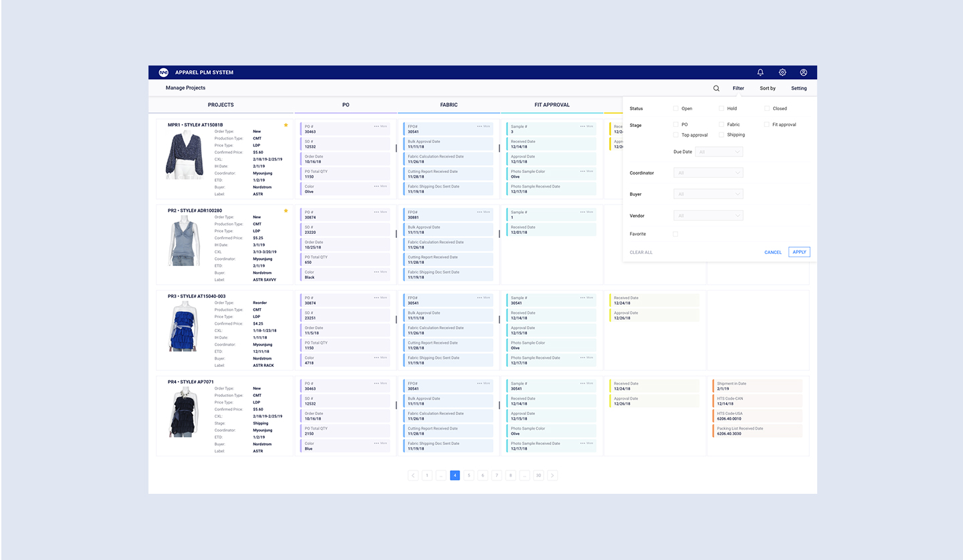963x560 pixels.
Task: Select the Fabric column header tab
Action: pos(449,105)
